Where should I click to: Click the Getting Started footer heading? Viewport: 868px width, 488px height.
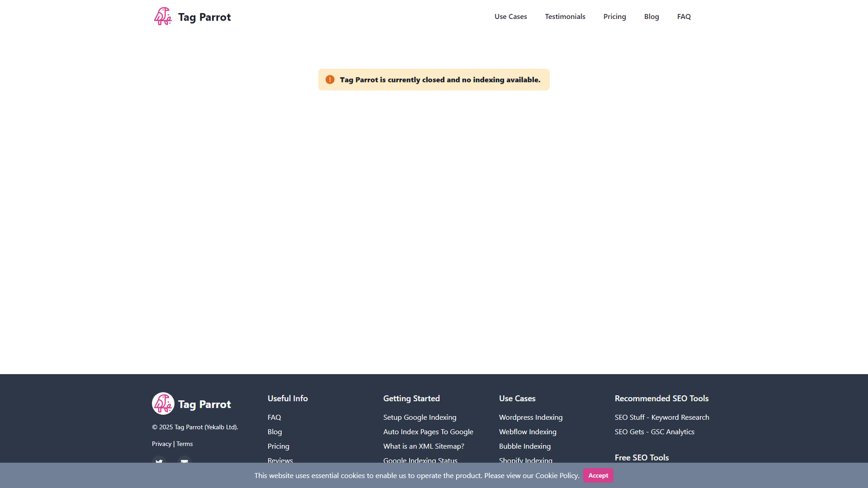point(411,399)
